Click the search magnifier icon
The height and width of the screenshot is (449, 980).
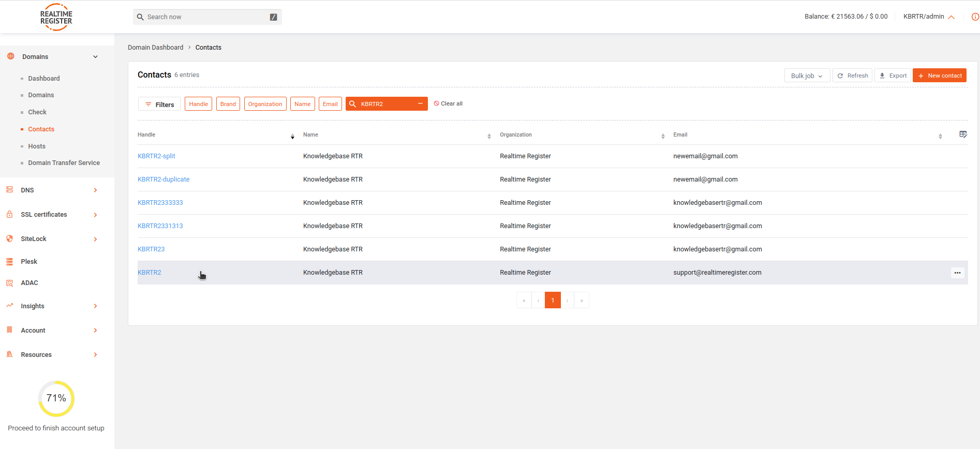pyautogui.click(x=140, y=17)
